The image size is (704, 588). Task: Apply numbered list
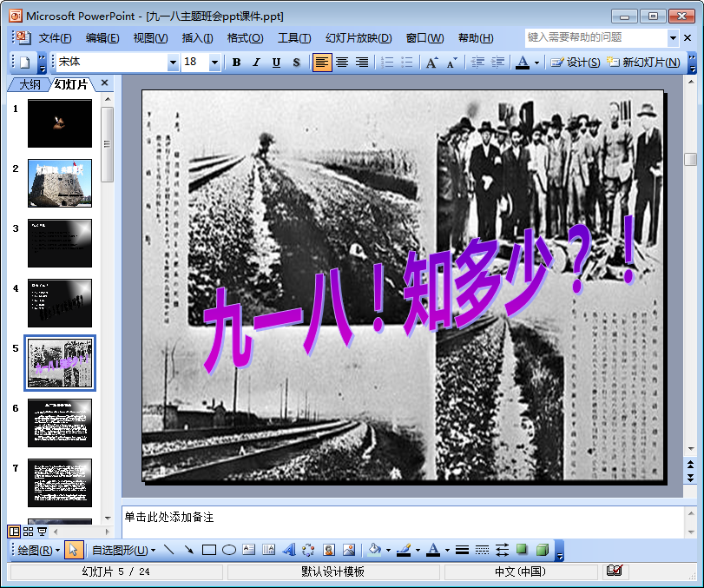[x=387, y=63]
